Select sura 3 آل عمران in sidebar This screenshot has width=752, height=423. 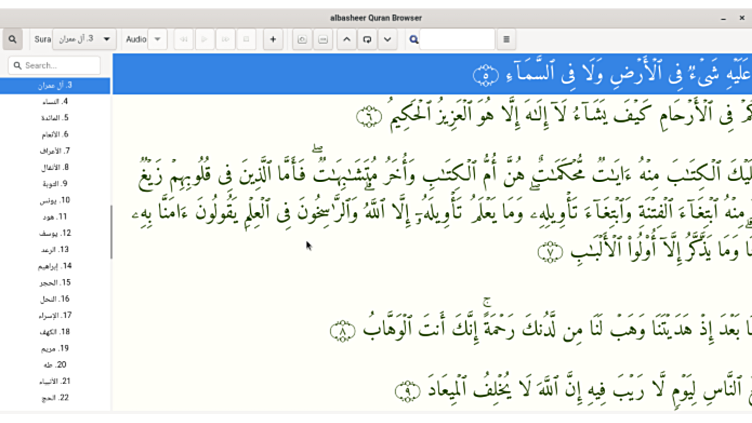[x=55, y=85]
